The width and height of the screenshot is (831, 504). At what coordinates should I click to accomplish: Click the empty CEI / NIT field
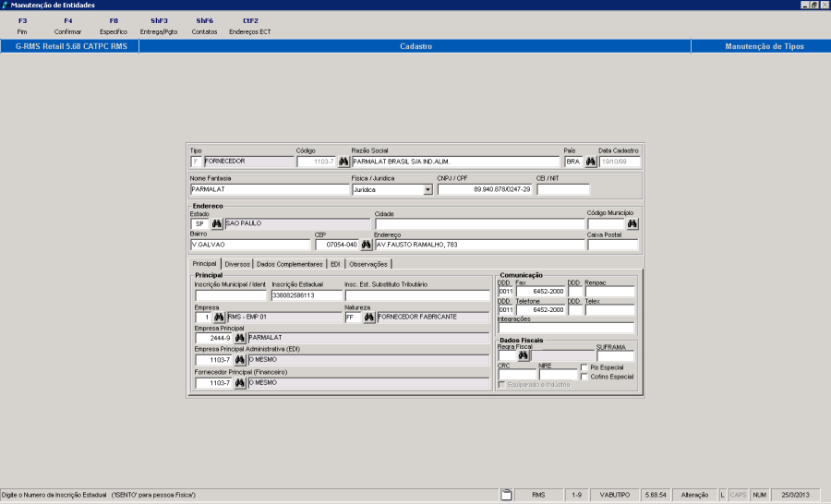click(563, 189)
